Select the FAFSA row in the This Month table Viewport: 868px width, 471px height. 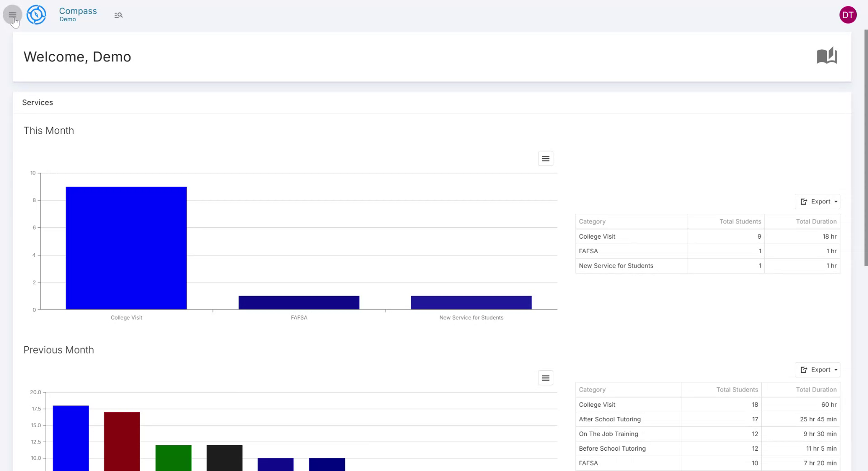coord(589,251)
